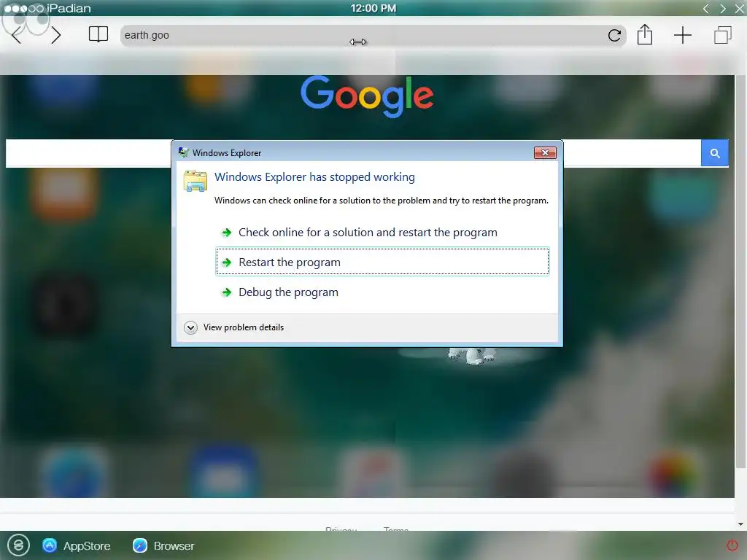Launch AppStore from the dock
Image resolution: width=747 pixels, height=560 pixels.
point(76,545)
